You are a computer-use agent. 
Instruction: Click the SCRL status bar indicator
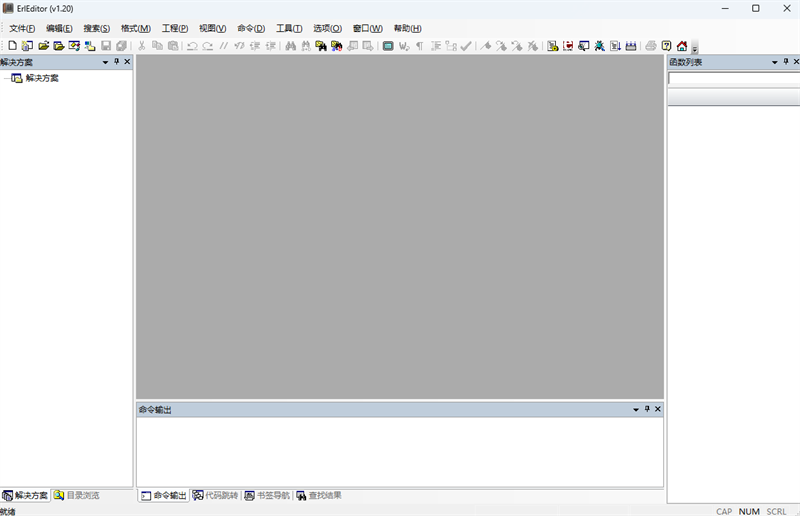[777, 511]
